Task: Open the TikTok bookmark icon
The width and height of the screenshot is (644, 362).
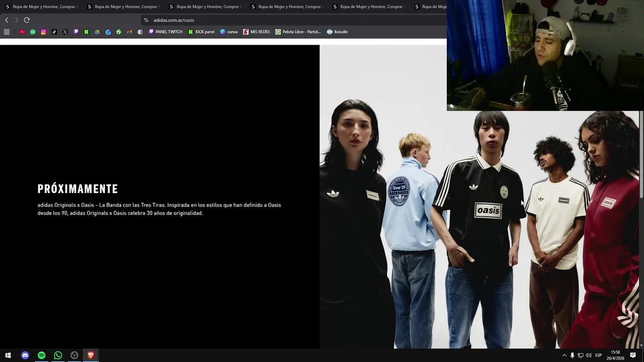Action: [x=54, y=32]
